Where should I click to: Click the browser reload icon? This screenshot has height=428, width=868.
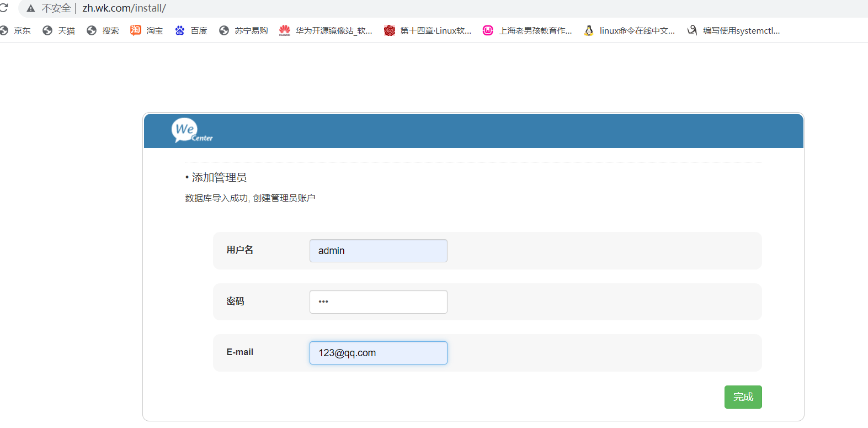click(x=4, y=8)
